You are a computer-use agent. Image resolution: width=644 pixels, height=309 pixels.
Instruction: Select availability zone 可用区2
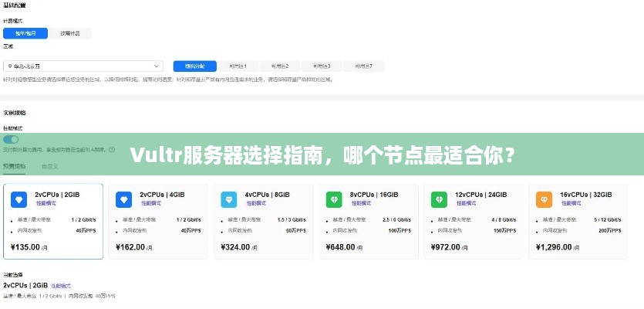[280, 66]
